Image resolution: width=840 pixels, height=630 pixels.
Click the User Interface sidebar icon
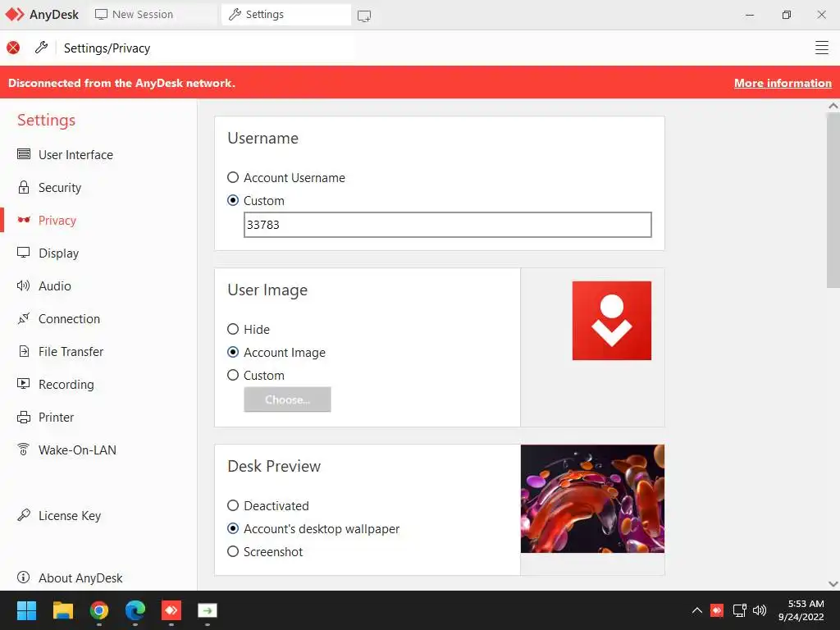pyautogui.click(x=24, y=154)
